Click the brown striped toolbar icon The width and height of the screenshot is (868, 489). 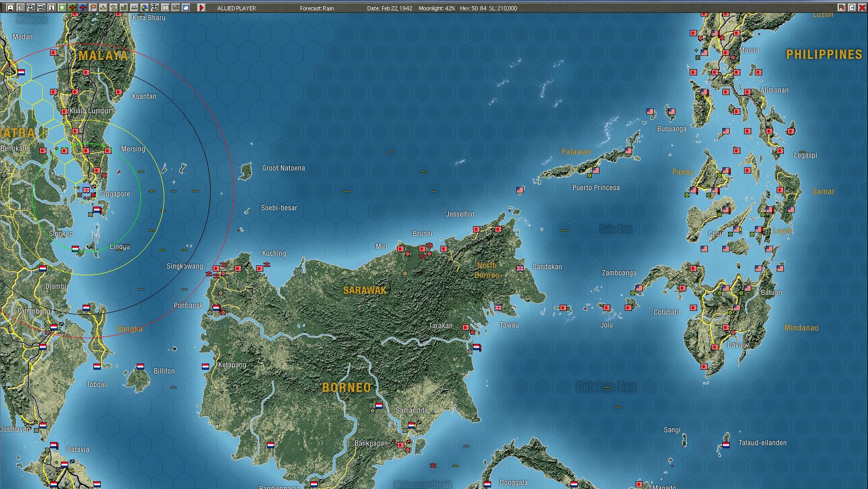[x=176, y=8]
